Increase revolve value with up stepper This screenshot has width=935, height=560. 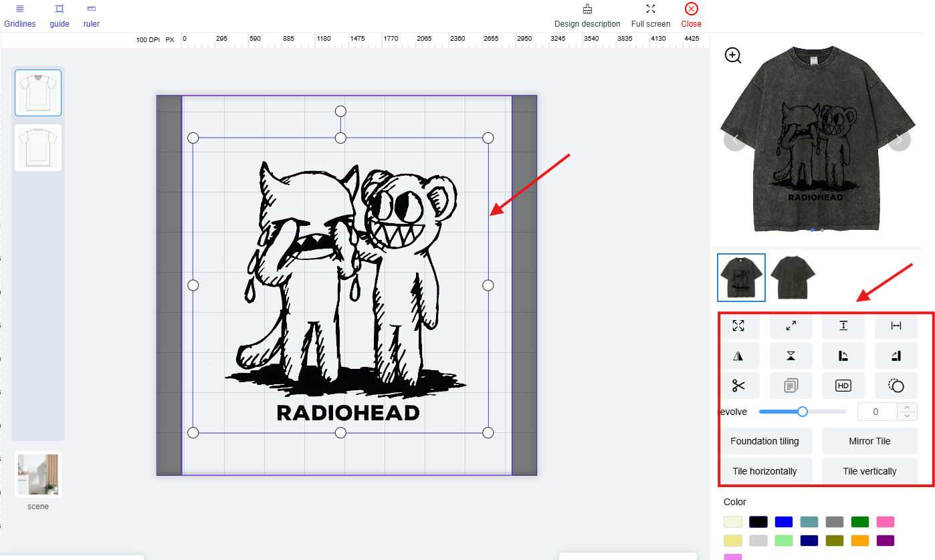(907, 407)
